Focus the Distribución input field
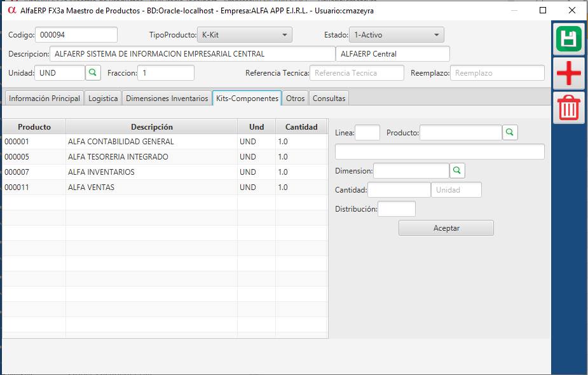Viewport: 588px width, 375px height. point(396,209)
